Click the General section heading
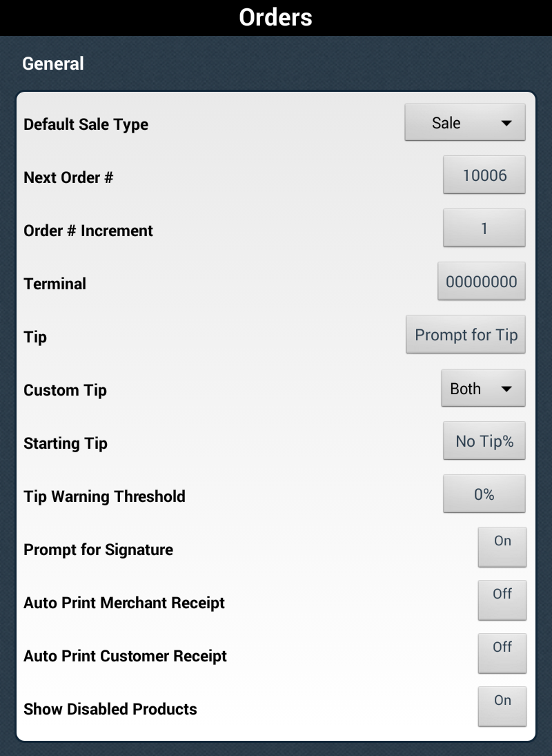 53,64
